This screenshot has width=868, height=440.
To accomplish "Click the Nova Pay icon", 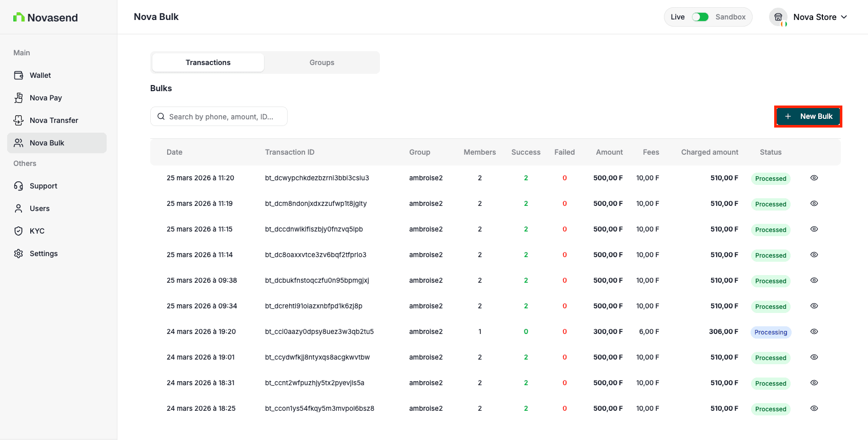I will tap(18, 98).
